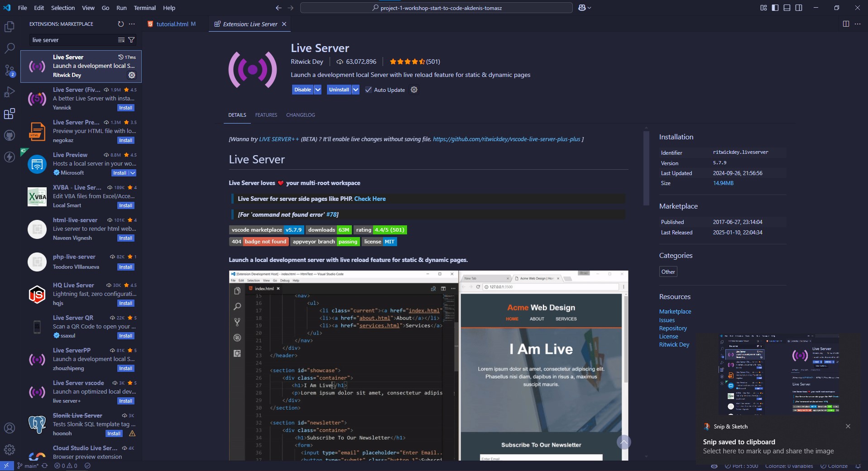Toggle the panel layout button
The height and width of the screenshot is (471, 868).
coord(787,8)
